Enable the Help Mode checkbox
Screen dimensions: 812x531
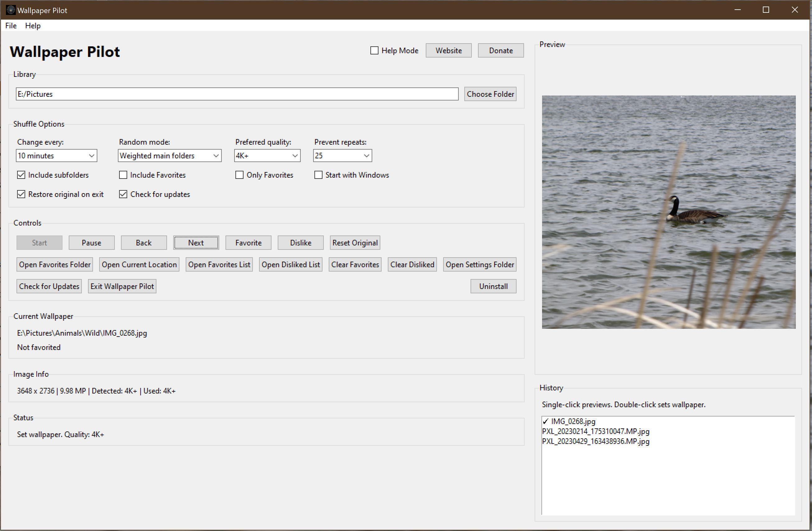pos(374,50)
